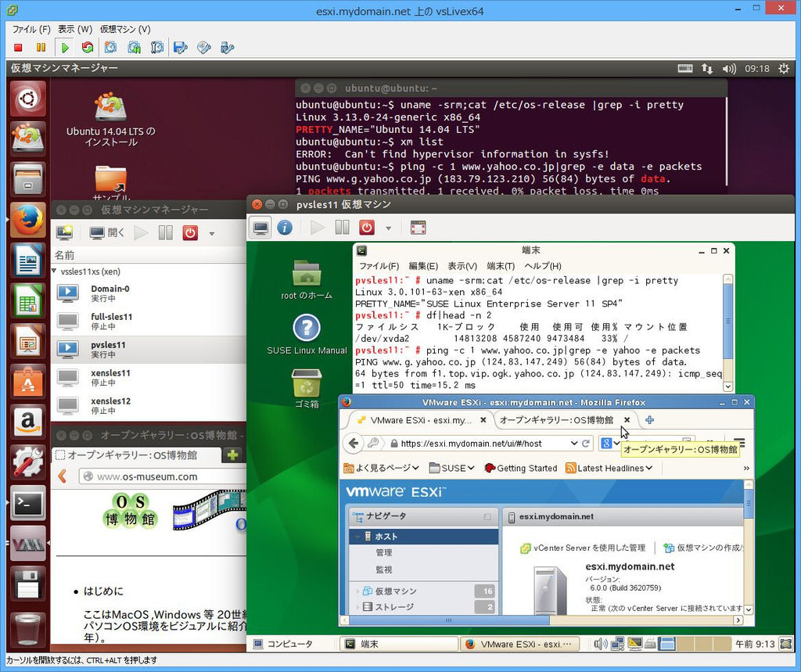Open shutdown options dropdown in pvsles11 window
This screenshot has width=801, height=672.
pos(388,228)
